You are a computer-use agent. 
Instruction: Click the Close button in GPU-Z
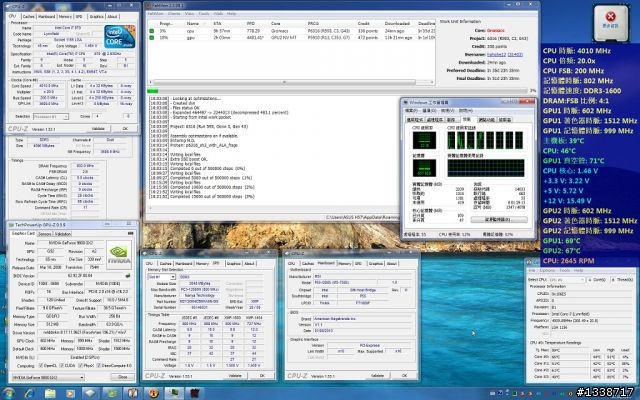coord(123,377)
